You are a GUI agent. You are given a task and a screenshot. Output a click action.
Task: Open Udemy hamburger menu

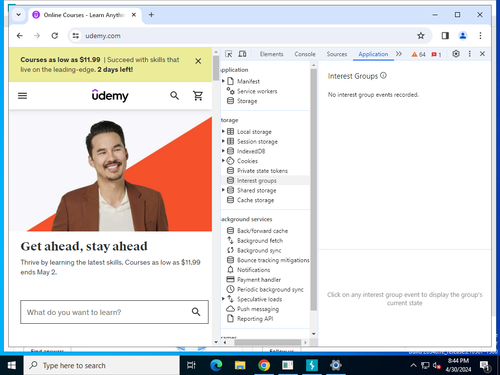pos(22,96)
